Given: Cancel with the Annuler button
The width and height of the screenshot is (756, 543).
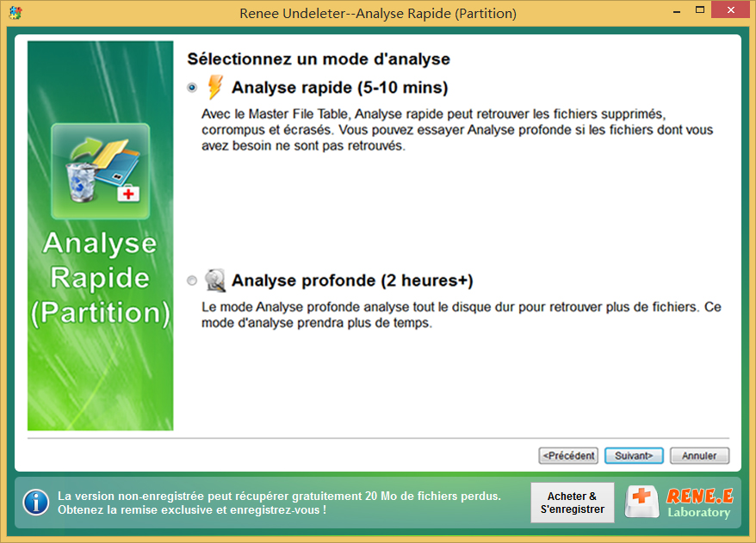Looking at the screenshot, I should pyautogui.click(x=699, y=456).
